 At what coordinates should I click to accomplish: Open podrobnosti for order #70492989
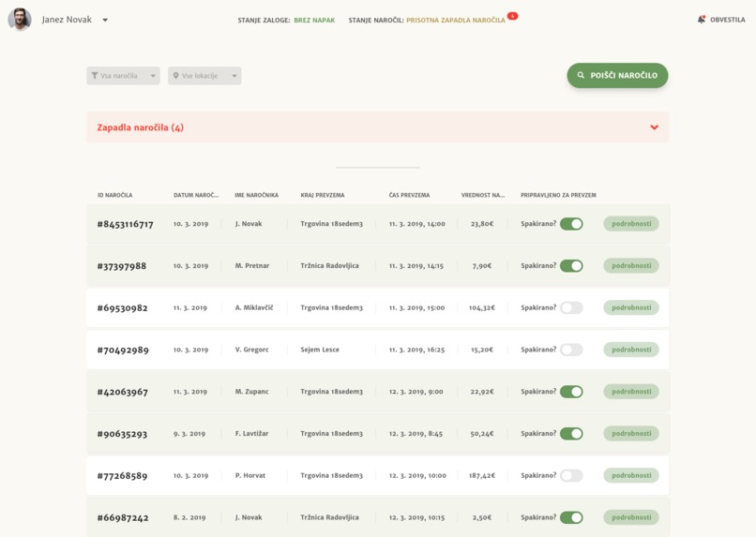point(631,350)
